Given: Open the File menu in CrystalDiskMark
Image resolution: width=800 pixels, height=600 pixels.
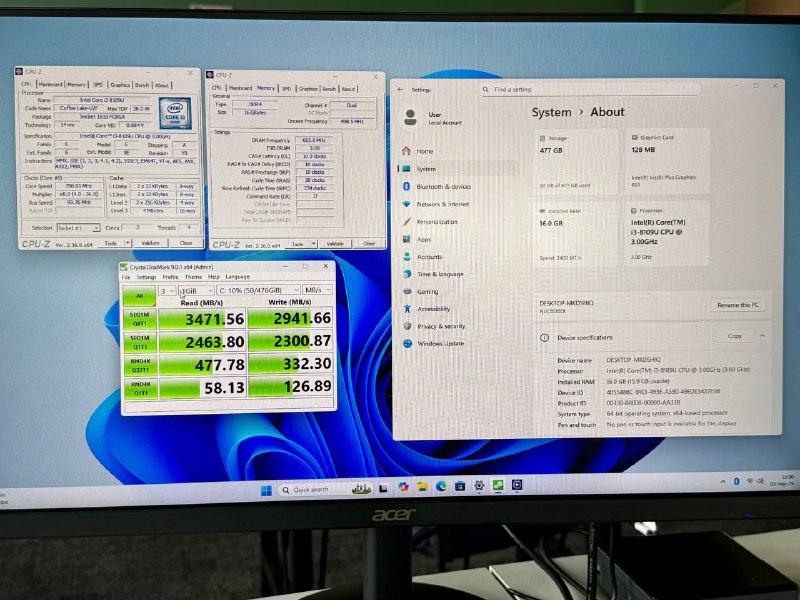Looking at the screenshot, I should tap(126, 277).
